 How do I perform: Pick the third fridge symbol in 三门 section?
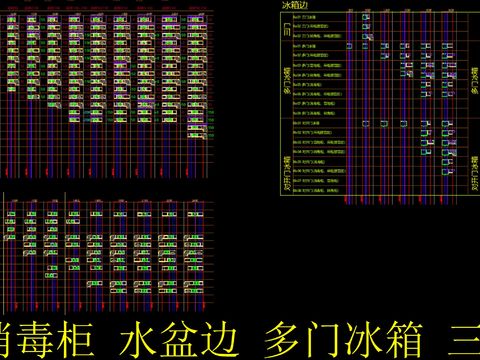367,36
